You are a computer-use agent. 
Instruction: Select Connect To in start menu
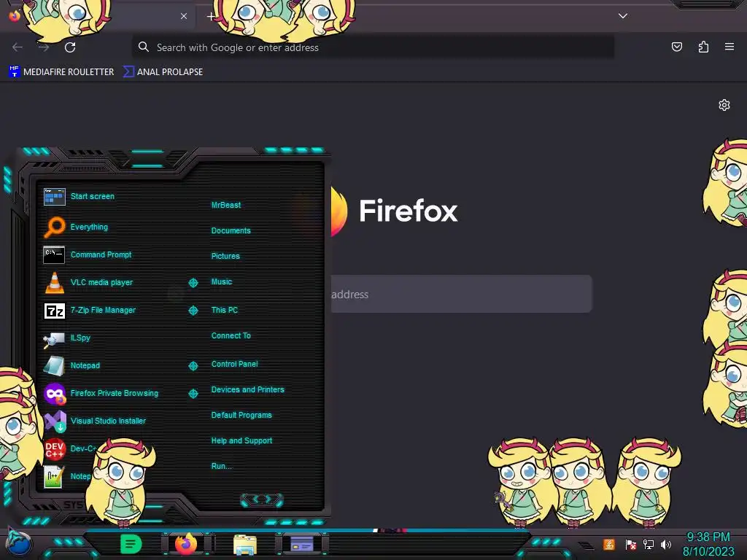[x=231, y=335]
